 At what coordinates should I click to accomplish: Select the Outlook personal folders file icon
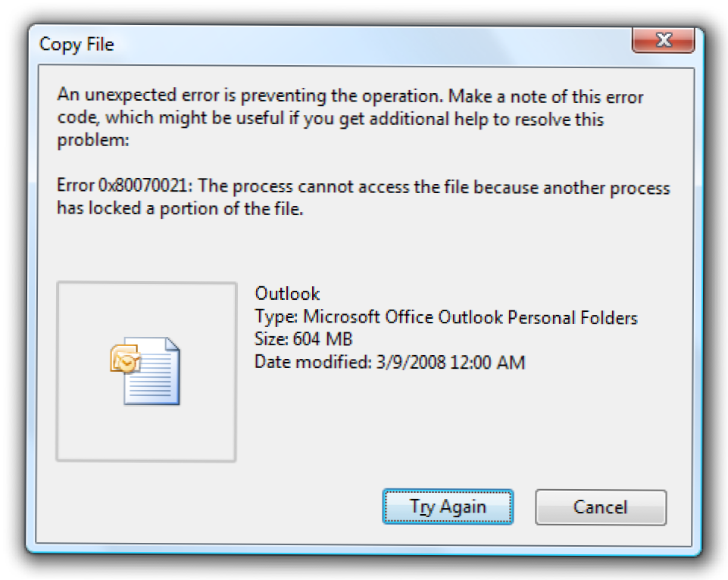pyautogui.click(x=146, y=371)
